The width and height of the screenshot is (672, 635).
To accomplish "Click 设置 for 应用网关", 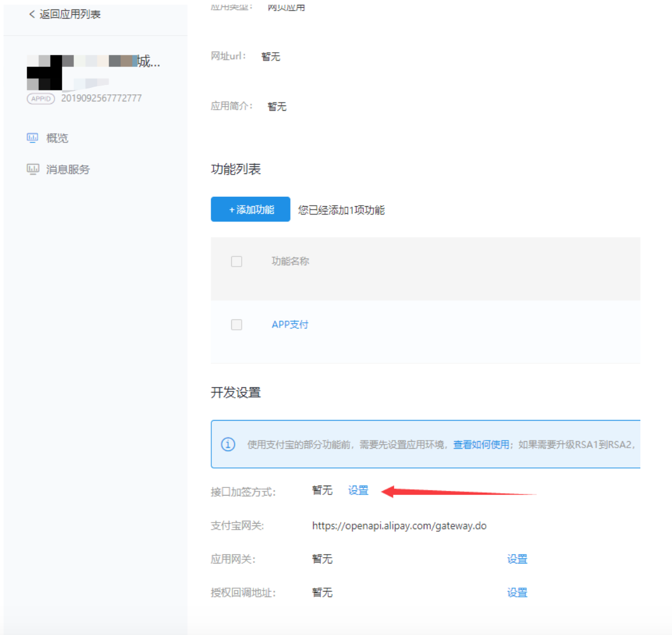I will (x=517, y=559).
